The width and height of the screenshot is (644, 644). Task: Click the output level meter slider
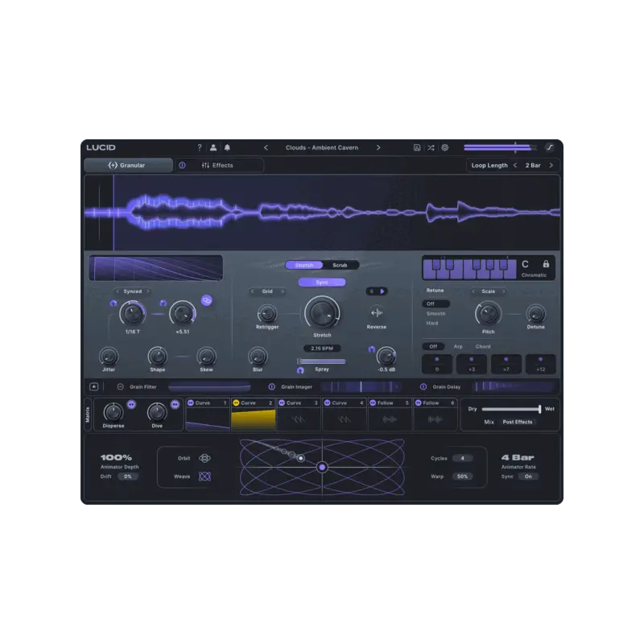[500, 147]
